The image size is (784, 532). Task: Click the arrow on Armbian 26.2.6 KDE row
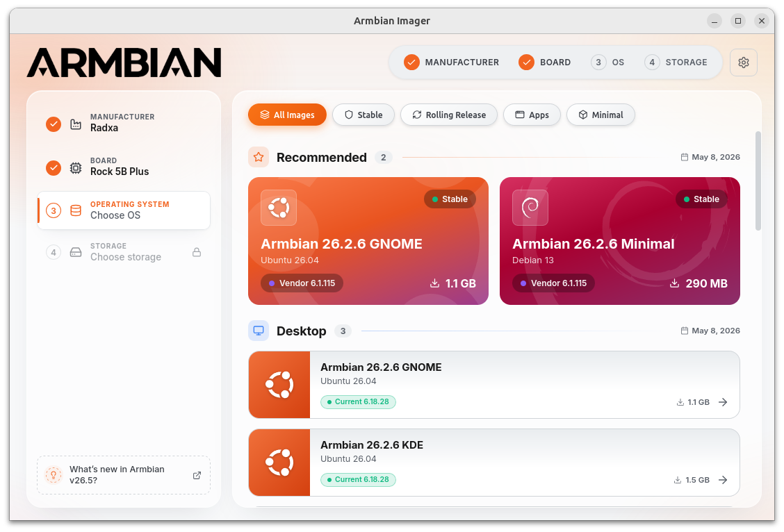[723, 480]
